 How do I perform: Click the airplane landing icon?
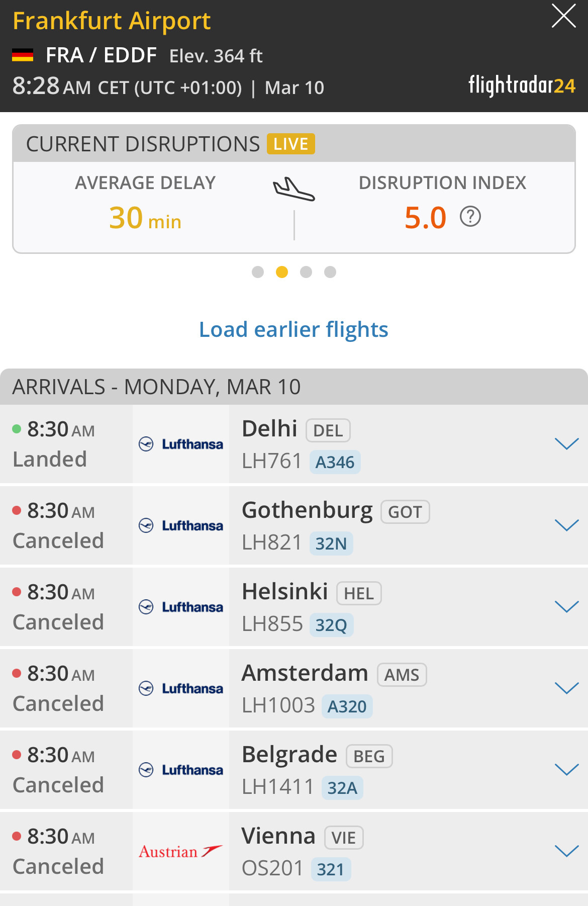[x=294, y=190]
